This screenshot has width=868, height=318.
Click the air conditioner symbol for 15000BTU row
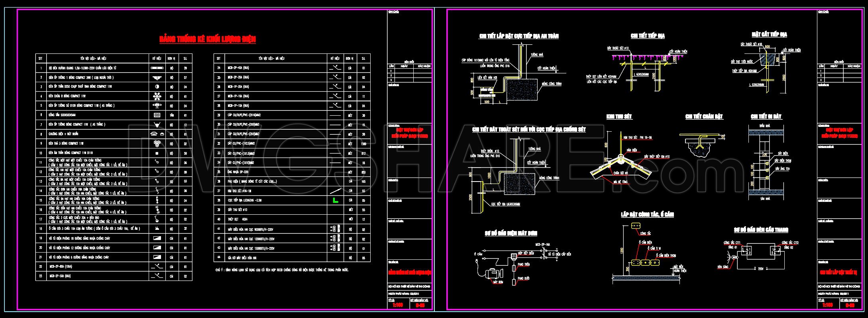coord(336,248)
